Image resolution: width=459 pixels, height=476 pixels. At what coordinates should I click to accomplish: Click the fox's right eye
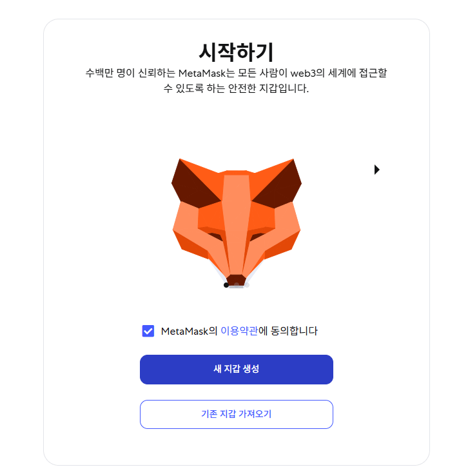click(259, 236)
